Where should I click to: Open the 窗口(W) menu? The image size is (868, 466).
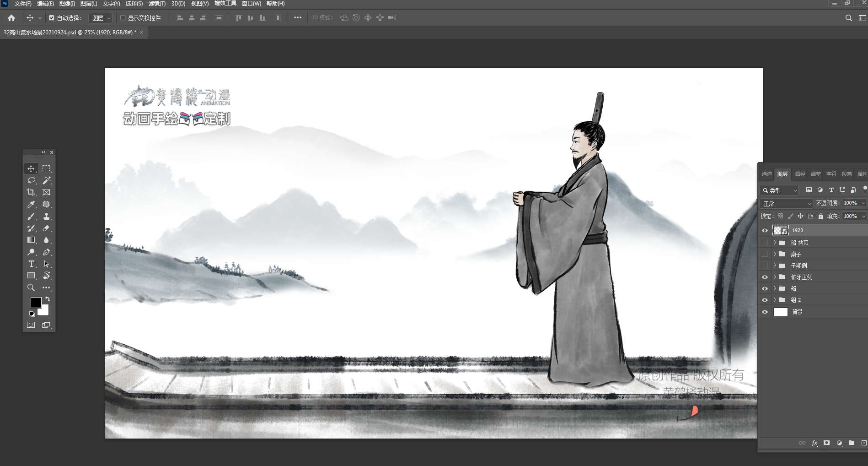click(x=252, y=4)
